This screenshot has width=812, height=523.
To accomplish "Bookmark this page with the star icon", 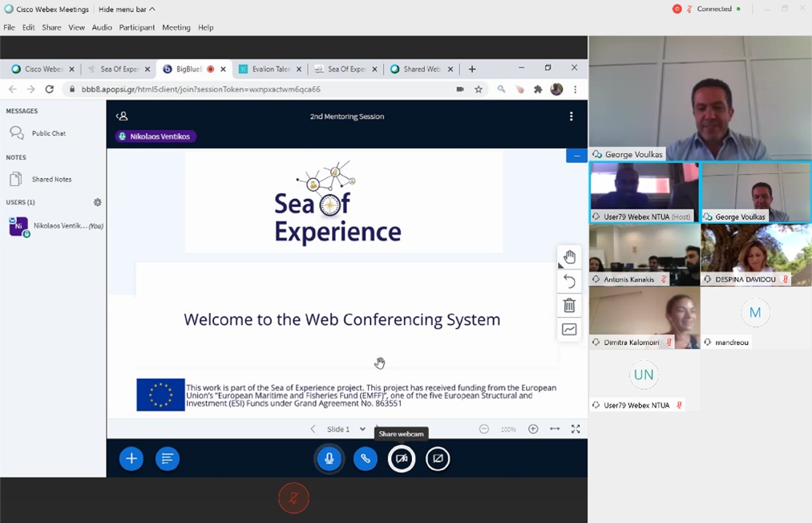I will 479,89.
